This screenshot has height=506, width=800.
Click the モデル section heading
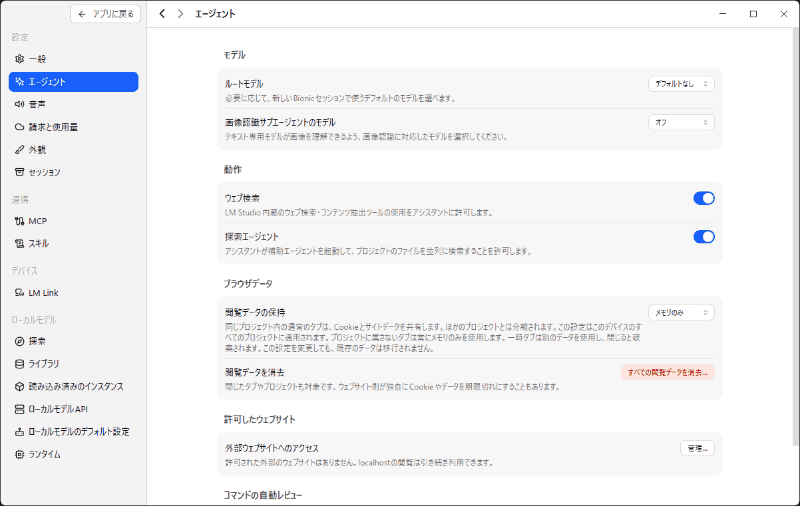235,55
